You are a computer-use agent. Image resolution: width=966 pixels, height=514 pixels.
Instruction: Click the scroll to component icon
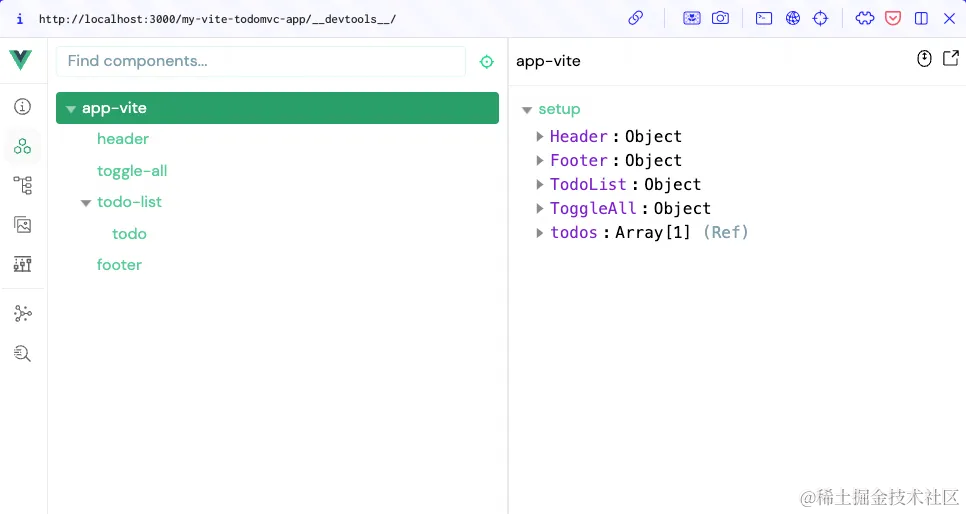click(x=924, y=59)
